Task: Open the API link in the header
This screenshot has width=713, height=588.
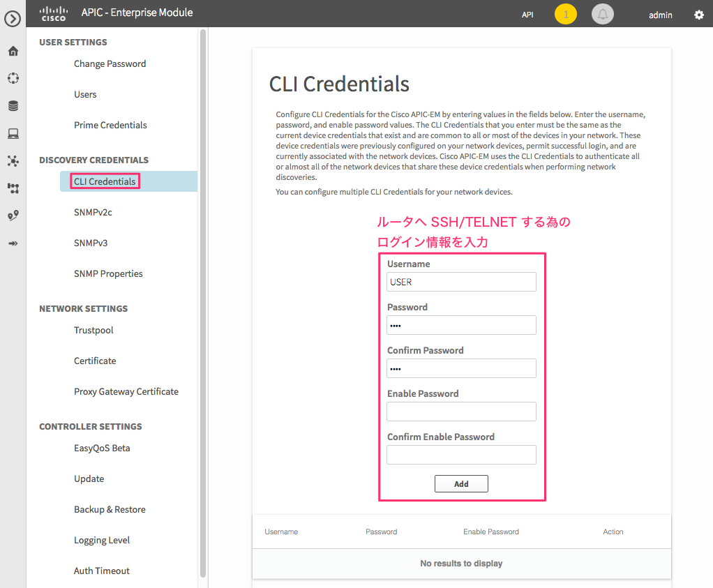Action: pos(527,15)
